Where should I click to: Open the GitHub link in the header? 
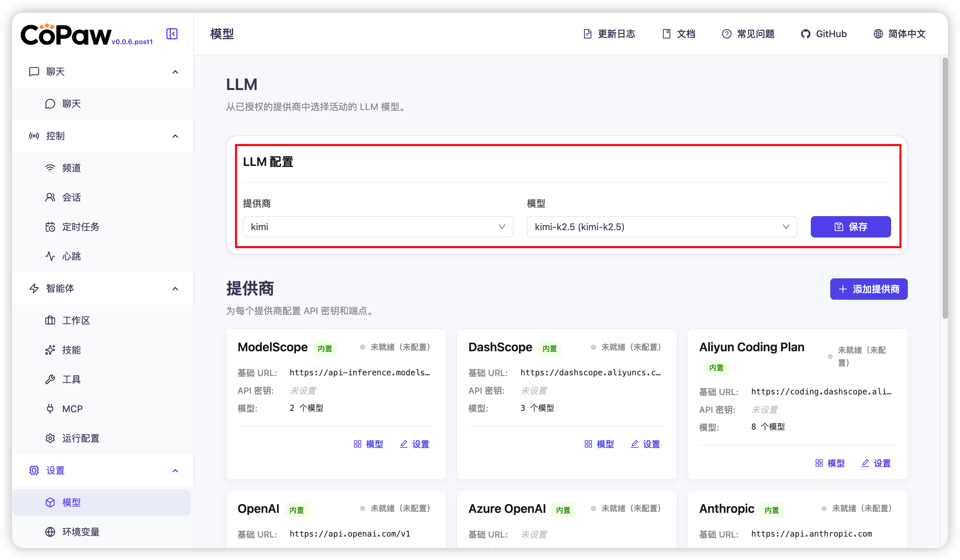(824, 34)
